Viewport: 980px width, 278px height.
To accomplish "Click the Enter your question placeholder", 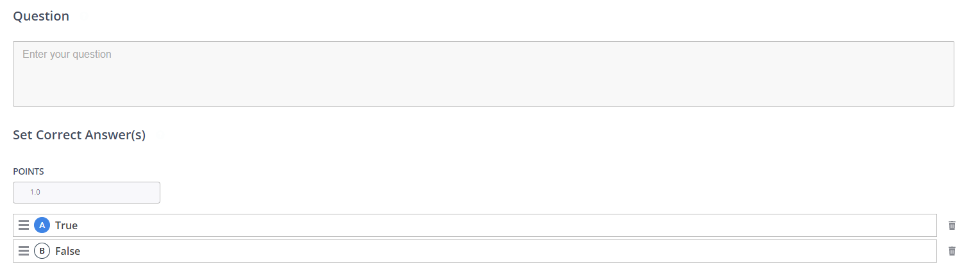I will click(67, 55).
